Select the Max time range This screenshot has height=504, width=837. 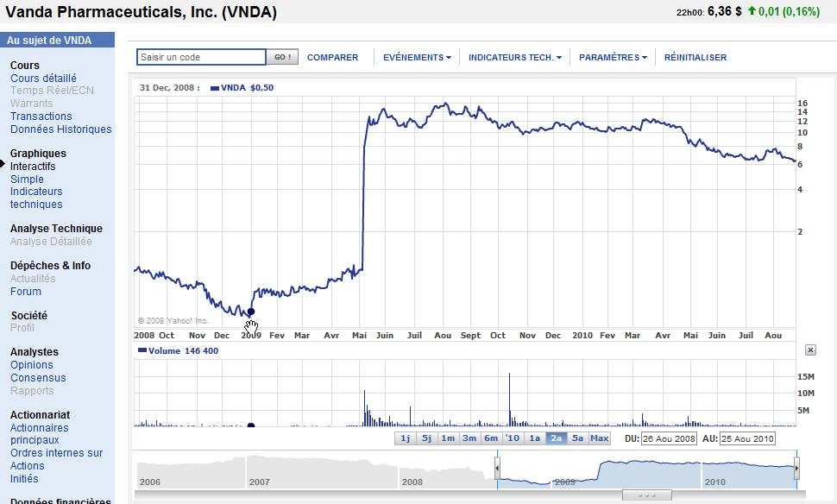(599, 438)
